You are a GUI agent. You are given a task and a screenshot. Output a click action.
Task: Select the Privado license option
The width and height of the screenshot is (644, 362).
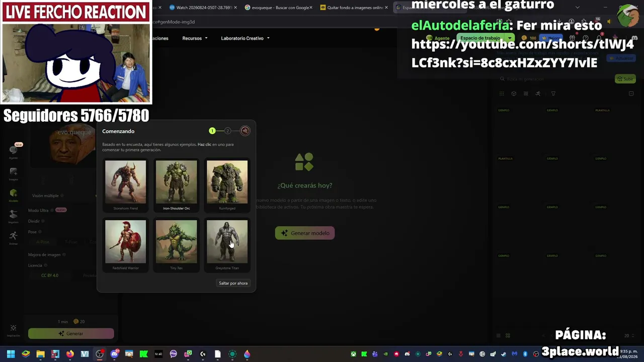90,276
